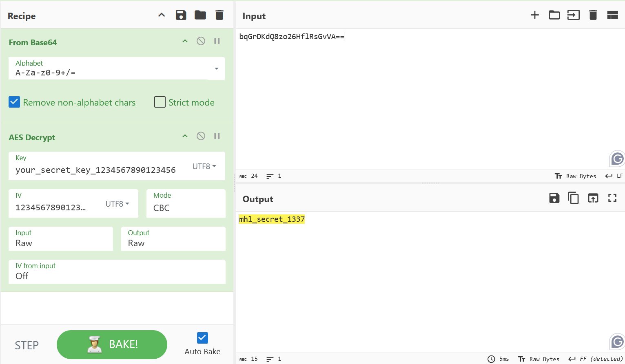The image size is (625, 364).
Task: Add a new input tab with plus icon
Action: tap(535, 15)
